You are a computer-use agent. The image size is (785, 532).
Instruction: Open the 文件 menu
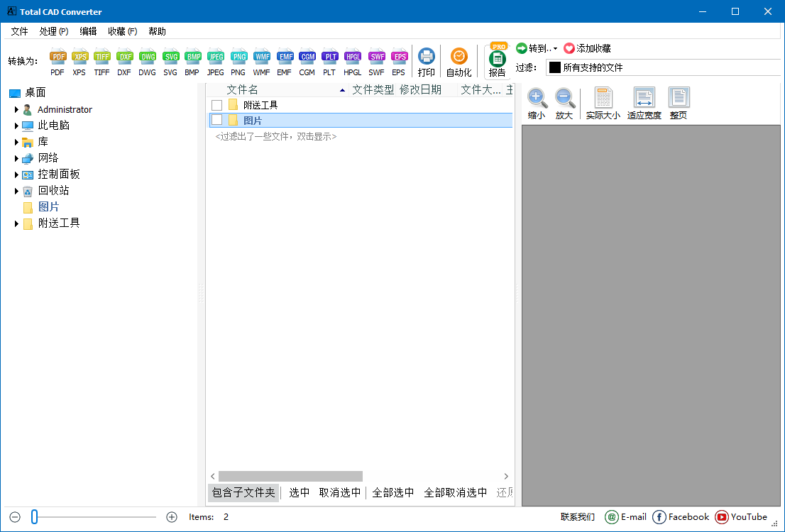20,31
